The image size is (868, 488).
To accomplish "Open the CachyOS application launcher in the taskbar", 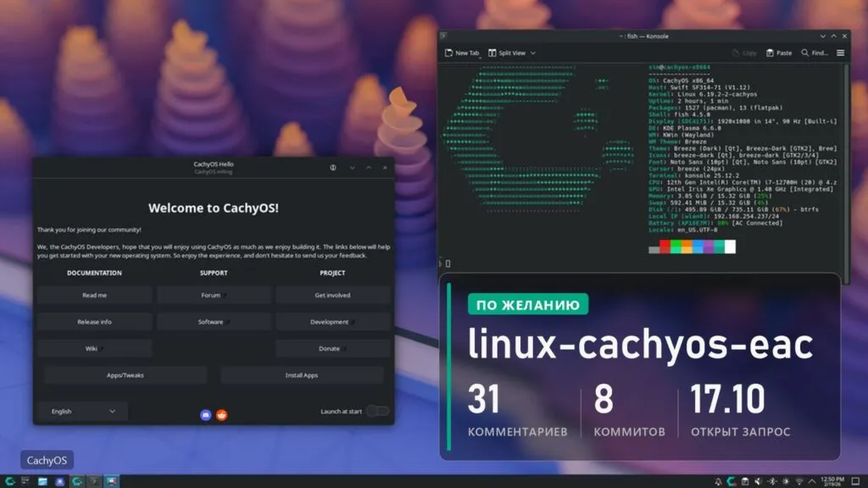I will 10,481.
